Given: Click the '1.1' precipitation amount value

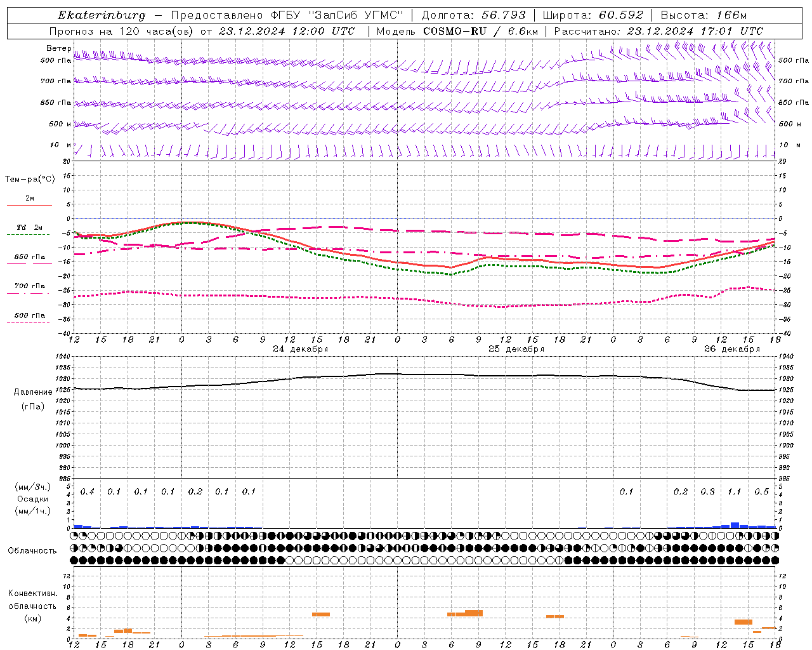Looking at the screenshot, I should [734, 492].
